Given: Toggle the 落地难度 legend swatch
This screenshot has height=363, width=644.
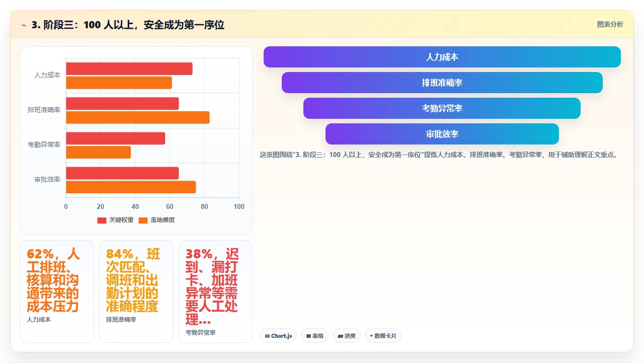Looking at the screenshot, I should [143, 221].
